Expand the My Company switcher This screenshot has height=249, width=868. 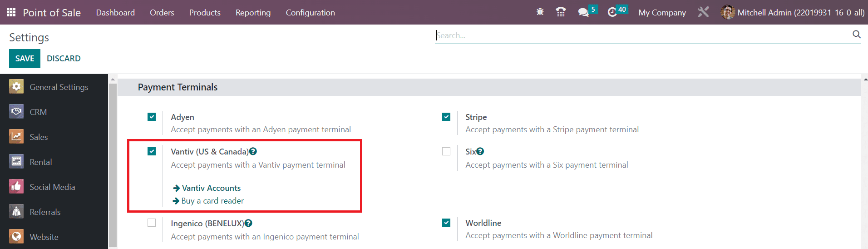662,13
